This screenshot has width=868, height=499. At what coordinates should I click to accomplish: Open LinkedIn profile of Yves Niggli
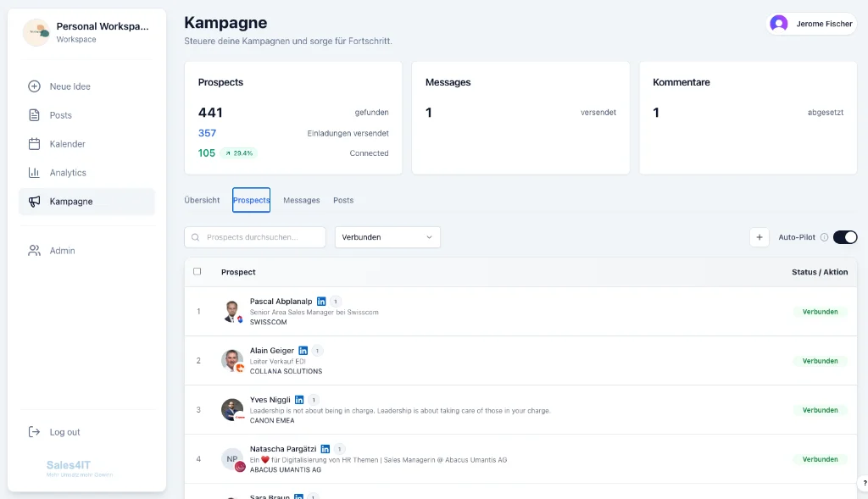point(299,400)
